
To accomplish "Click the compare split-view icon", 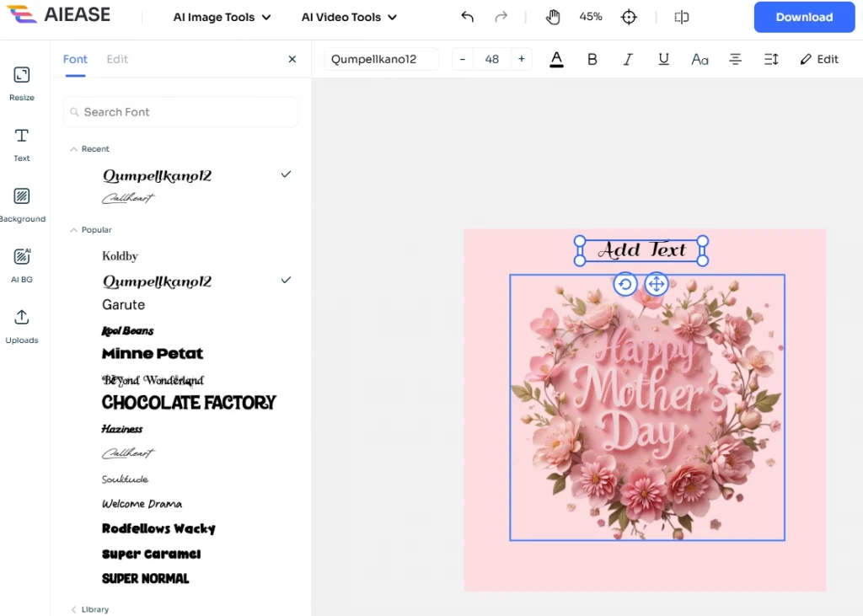I will coord(682,17).
